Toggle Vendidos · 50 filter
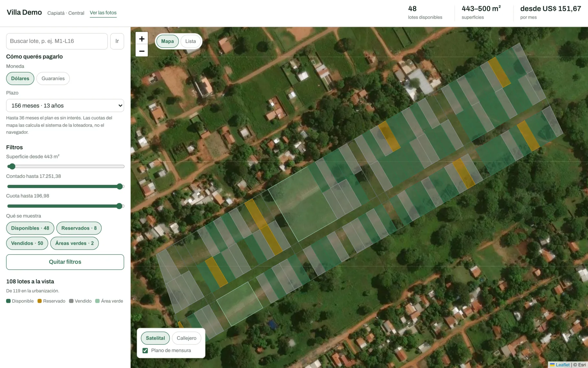 point(27,243)
